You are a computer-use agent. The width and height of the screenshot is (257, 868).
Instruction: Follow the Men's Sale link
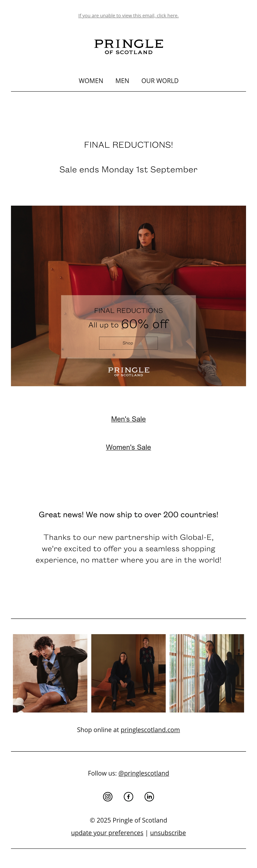coord(128,419)
